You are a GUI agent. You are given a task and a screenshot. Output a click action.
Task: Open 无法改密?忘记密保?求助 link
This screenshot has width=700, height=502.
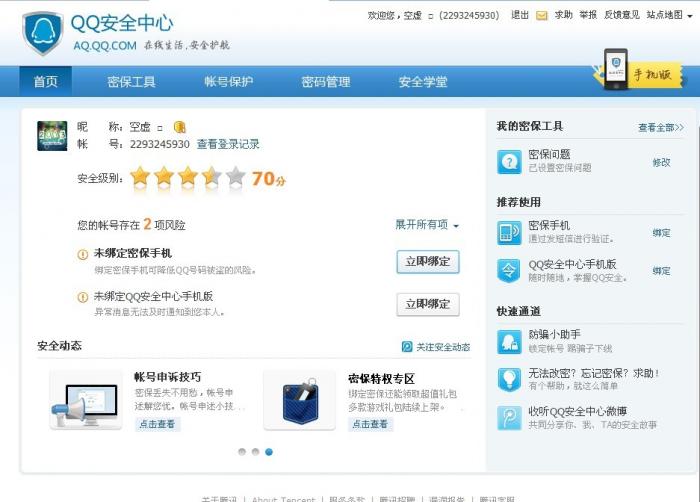pyautogui.click(x=594, y=373)
